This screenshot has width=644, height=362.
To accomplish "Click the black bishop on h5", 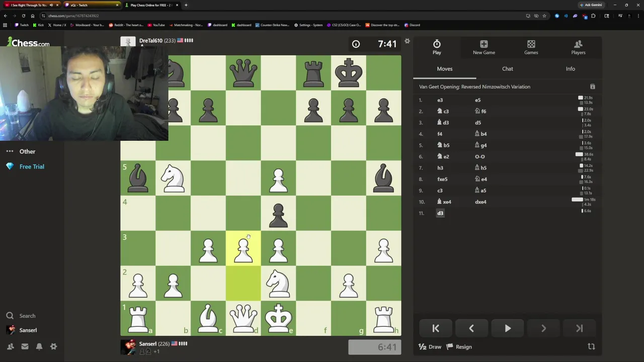I will (383, 178).
